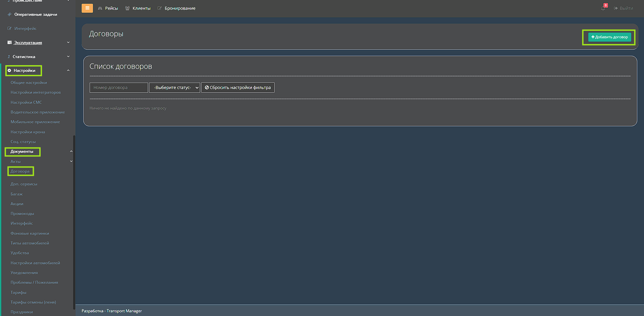
Task: Open Бронирование from the top menu
Action: point(180,8)
